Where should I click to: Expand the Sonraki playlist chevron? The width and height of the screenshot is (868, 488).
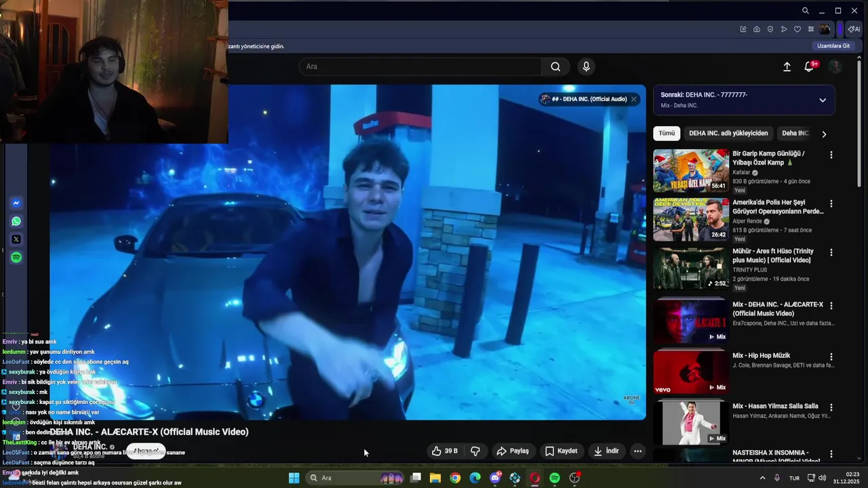(x=823, y=100)
